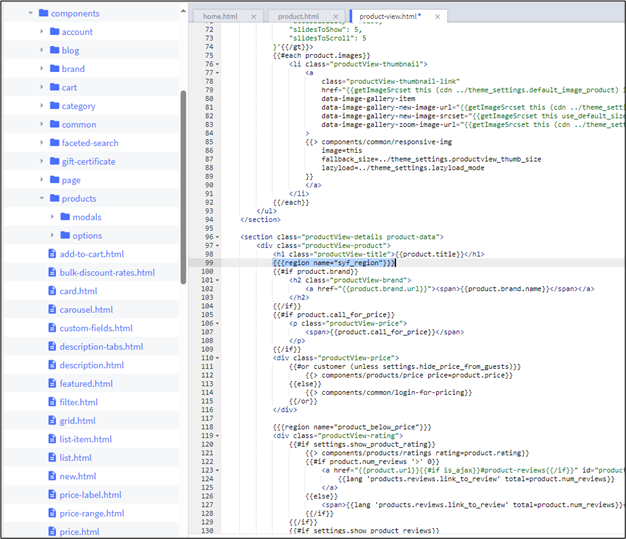Switch to the product.html tab
Viewport: 626px width, 539px height.
298,16
